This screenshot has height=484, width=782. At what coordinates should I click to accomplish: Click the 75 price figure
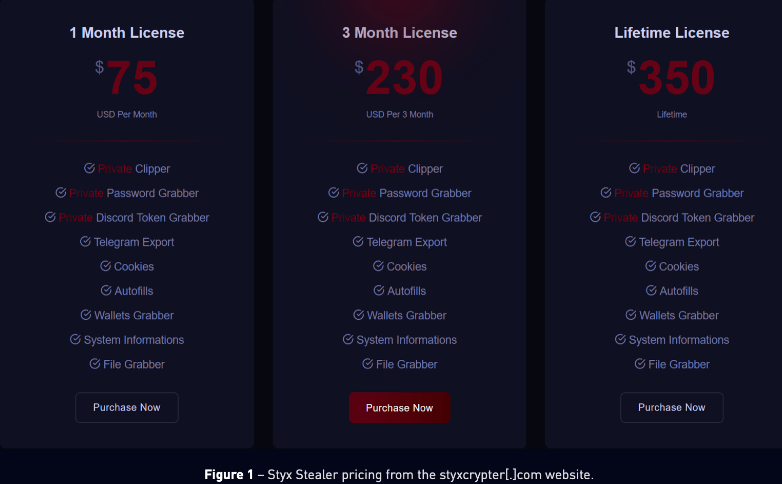tap(132, 77)
